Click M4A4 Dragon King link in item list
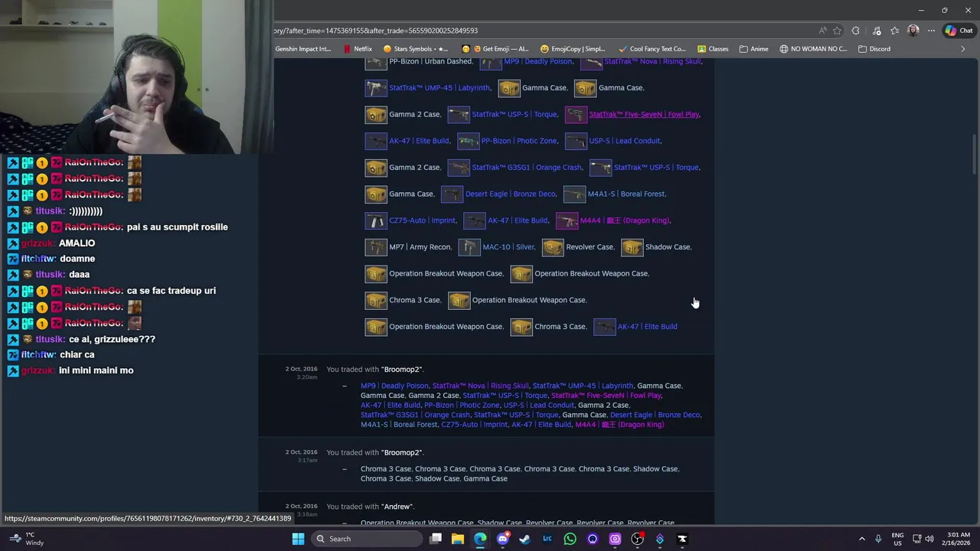980x551 pixels. 625,220
